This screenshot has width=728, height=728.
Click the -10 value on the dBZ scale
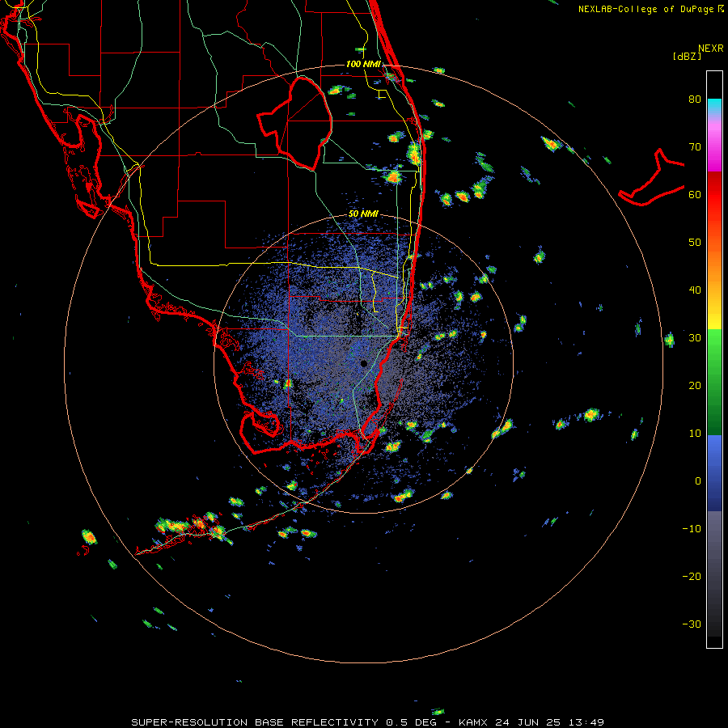pyautogui.click(x=692, y=529)
